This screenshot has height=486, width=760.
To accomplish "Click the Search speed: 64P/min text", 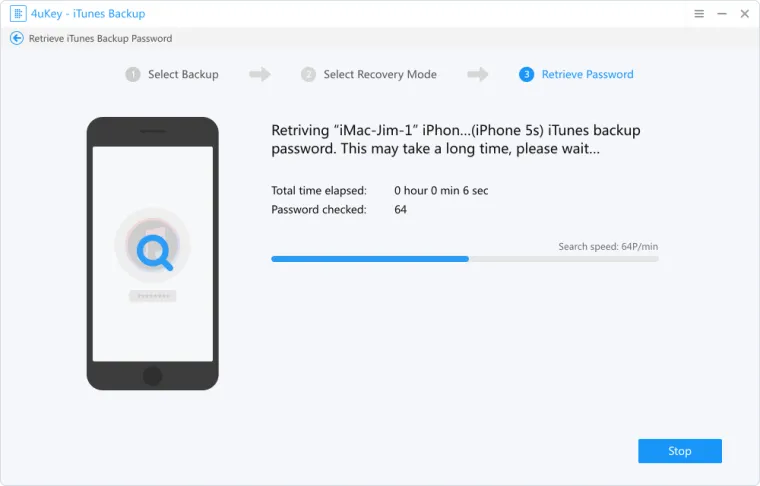I will click(x=608, y=247).
